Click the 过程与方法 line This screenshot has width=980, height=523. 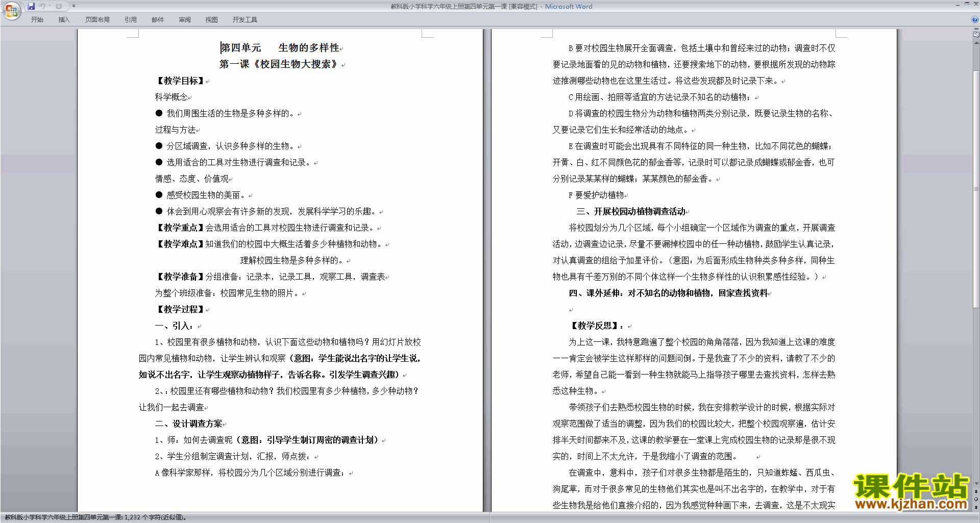tap(176, 130)
